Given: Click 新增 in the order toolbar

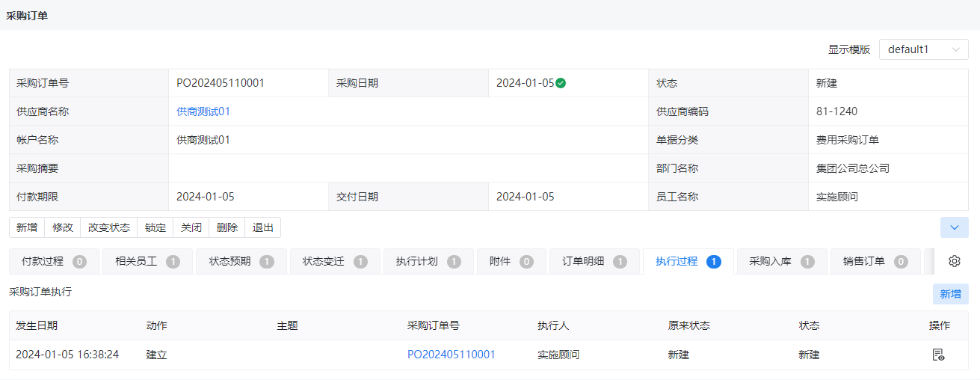Looking at the screenshot, I should pos(27,227).
